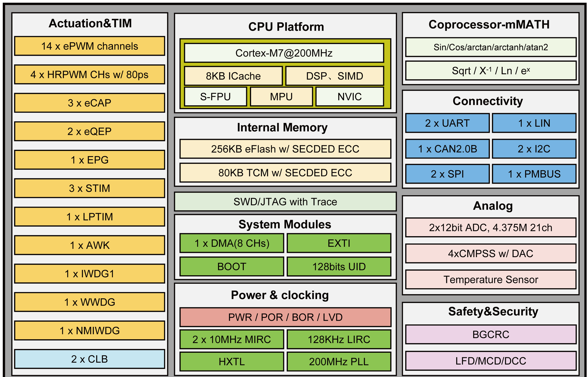This screenshot has width=588, height=377.
Task: Select the Cortex-M7@200MHz box
Action: [284, 53]
